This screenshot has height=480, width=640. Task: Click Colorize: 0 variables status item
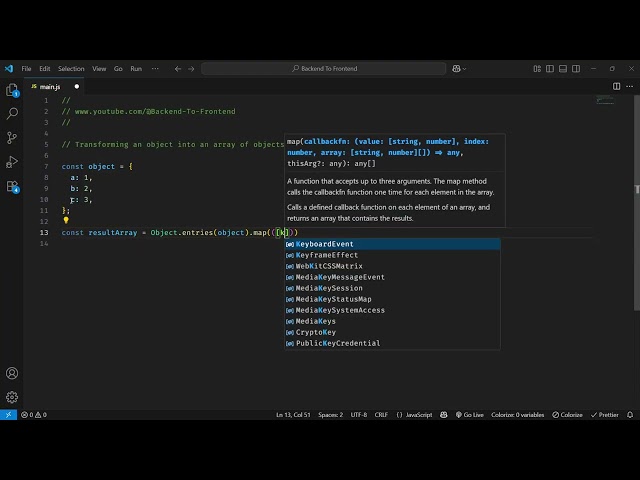tap(517, 415)
